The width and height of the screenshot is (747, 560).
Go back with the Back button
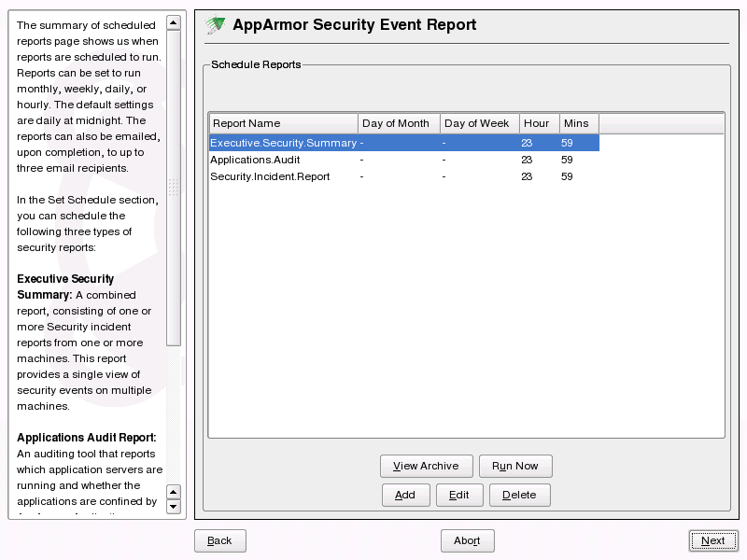(x=220, y=540)
